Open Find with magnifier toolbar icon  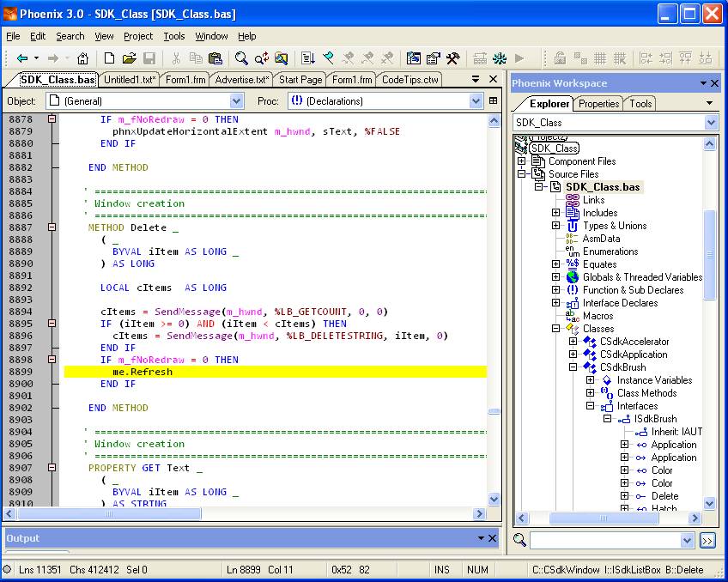point(241,58)
